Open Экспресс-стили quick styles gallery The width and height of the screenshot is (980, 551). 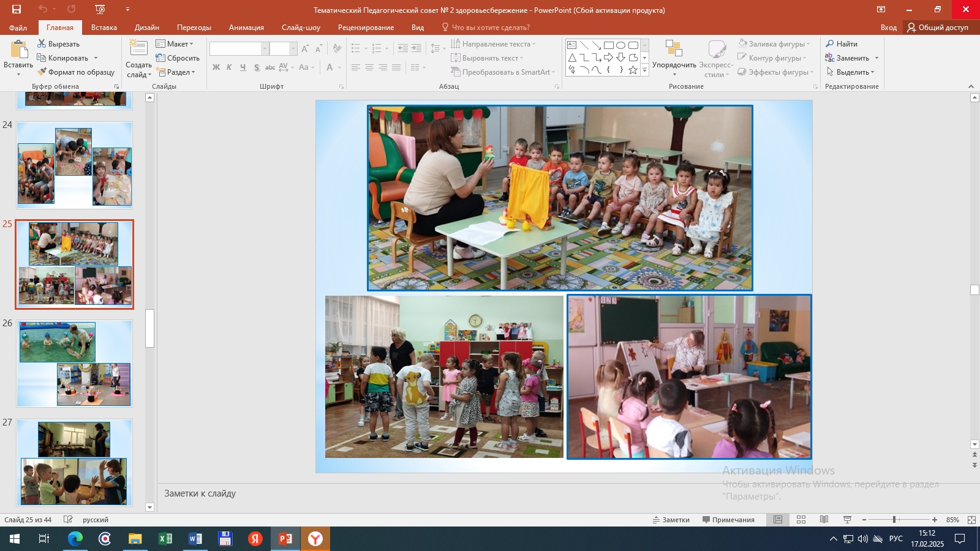pos(716,58)
